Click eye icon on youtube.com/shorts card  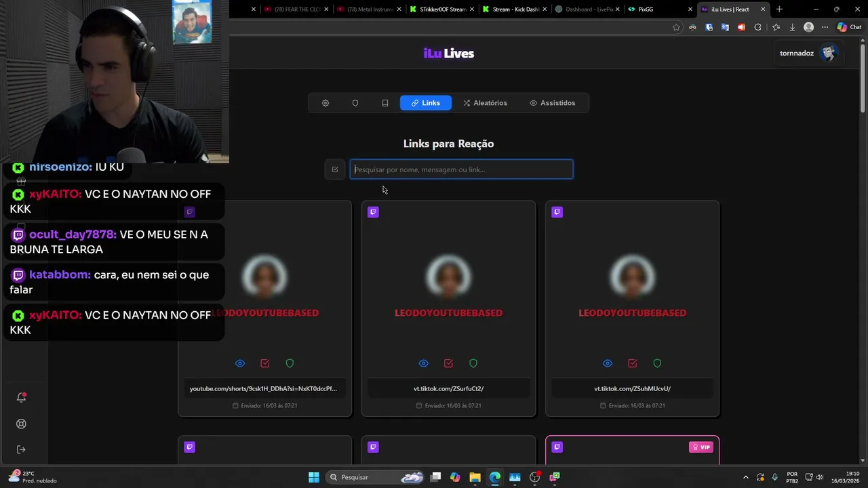[x=240, y=363]
